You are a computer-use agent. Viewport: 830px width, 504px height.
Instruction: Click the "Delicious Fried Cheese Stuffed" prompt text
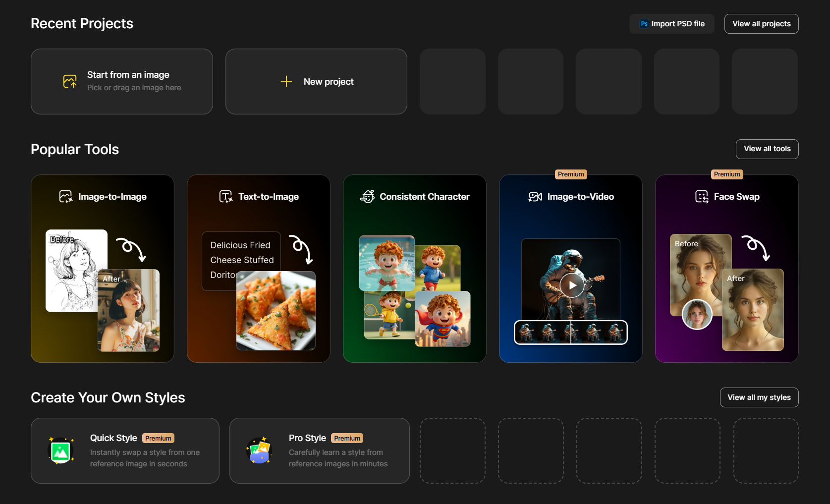coord(242,253)
